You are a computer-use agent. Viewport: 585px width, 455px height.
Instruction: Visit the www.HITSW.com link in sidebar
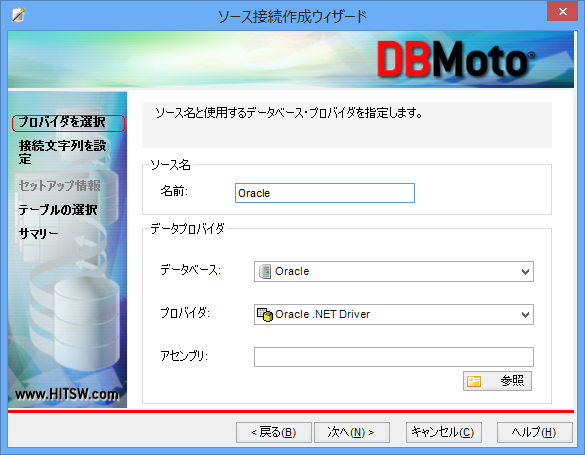click(67, 394)
